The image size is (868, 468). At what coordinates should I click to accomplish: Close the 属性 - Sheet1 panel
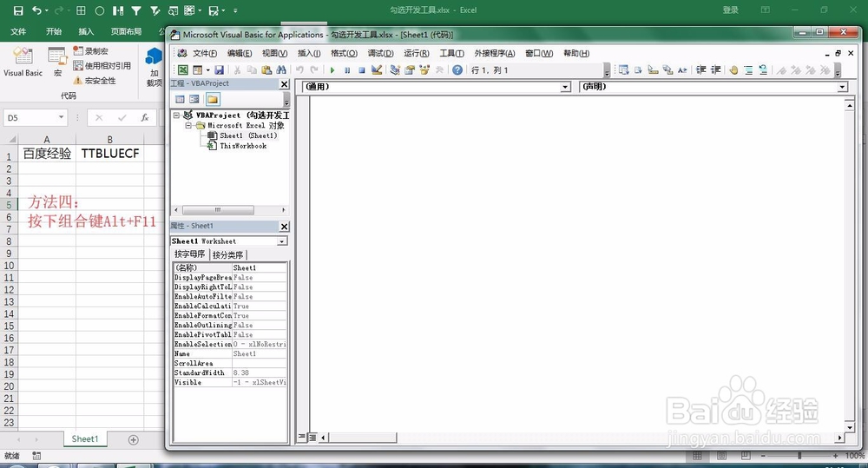tap(284, 227)
